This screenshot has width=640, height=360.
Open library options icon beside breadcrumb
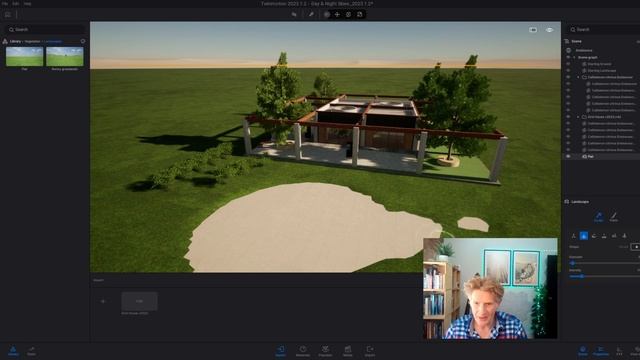point(83,41)
